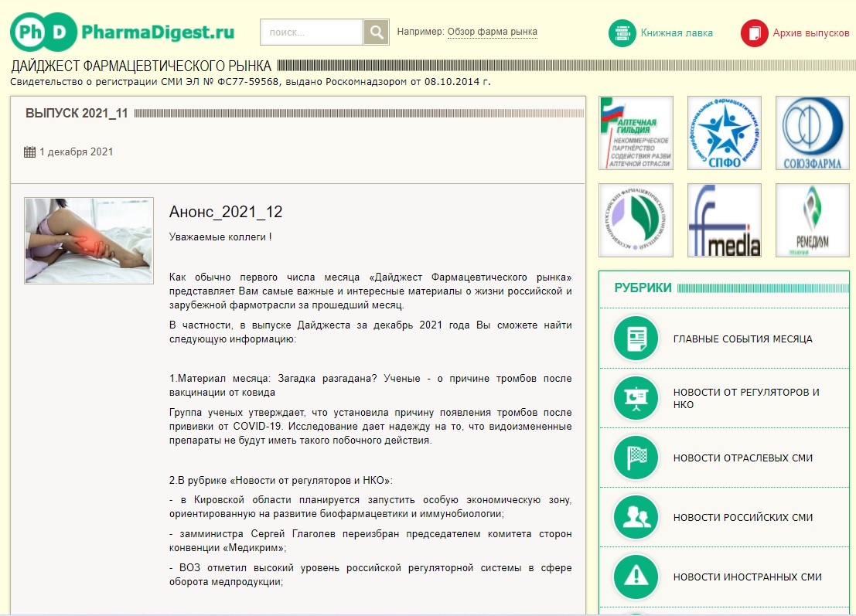Click the ВОЗ regulatory system item
The height and width of the screenshot is (616, 856).
tap(370, 574)
